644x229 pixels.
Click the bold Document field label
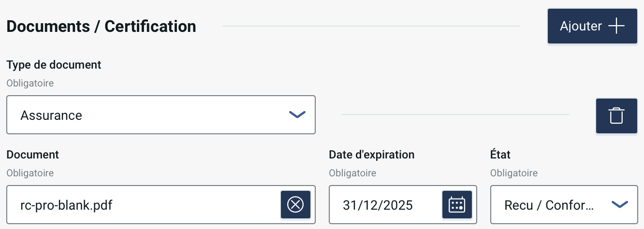[x=32, y=155]
